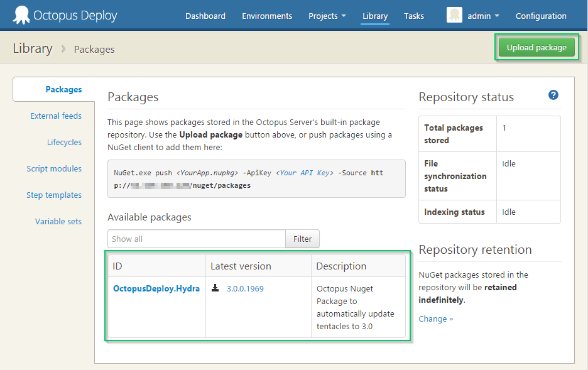This screenshot has width=588, height=370.
Task: Expand the Projects dropdown menu
Action: [327, 16]
